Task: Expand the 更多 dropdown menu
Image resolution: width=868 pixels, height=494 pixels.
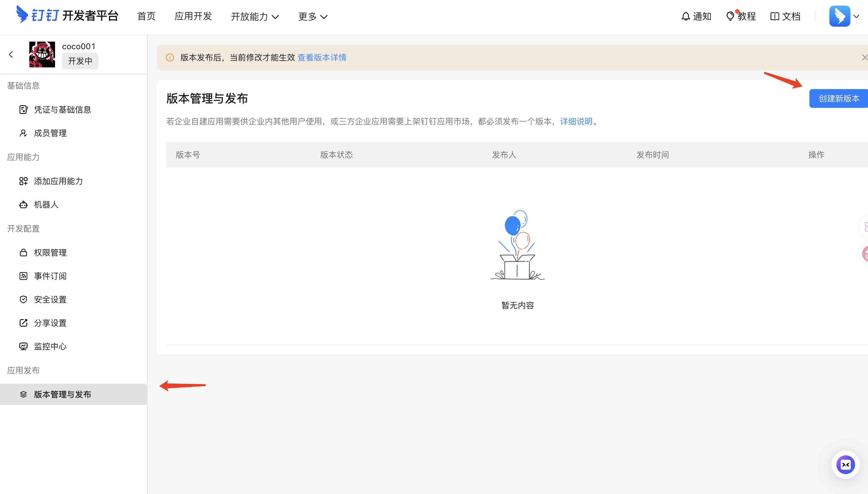Action: coord(312,16)
